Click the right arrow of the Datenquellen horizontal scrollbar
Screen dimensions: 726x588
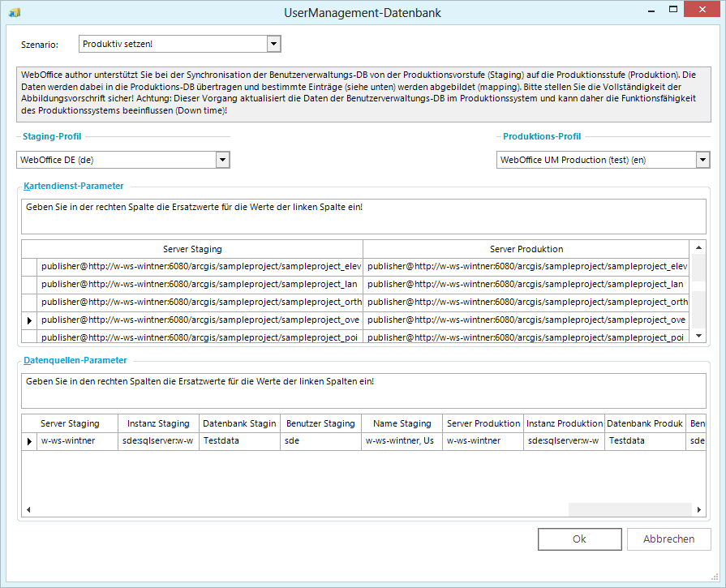click(x=698, y=509)
